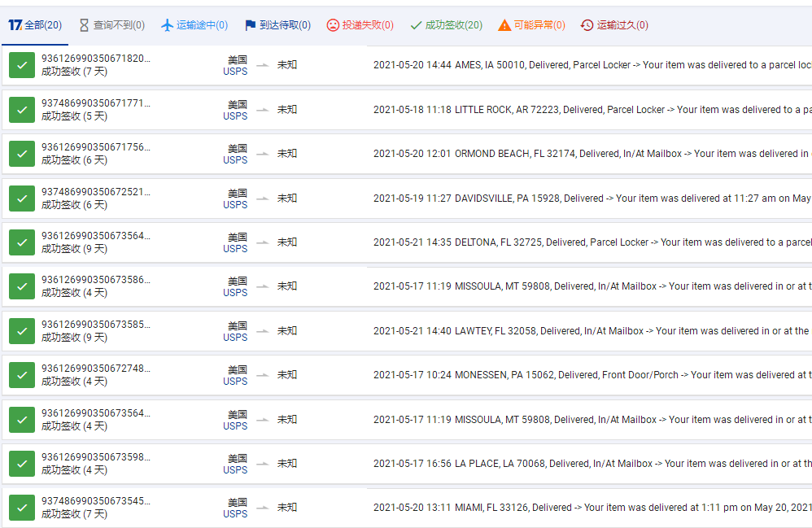Open the 投递失败(0) tab

click(x=360, y=25)
